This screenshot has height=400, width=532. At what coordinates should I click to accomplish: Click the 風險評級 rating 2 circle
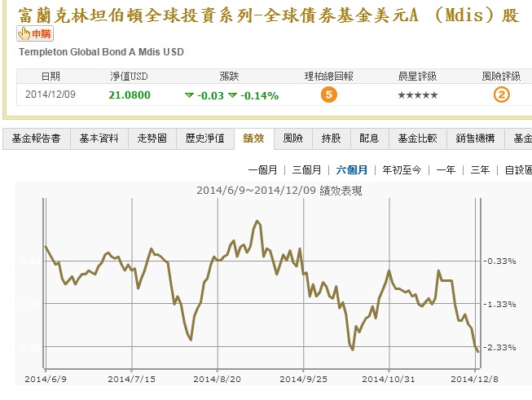point(502,95)
